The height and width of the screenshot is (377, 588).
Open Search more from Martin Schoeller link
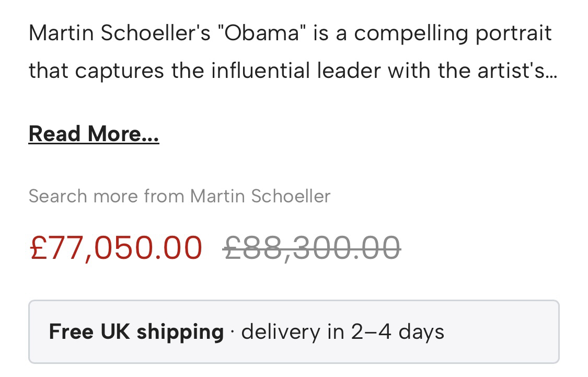[179, 196]
